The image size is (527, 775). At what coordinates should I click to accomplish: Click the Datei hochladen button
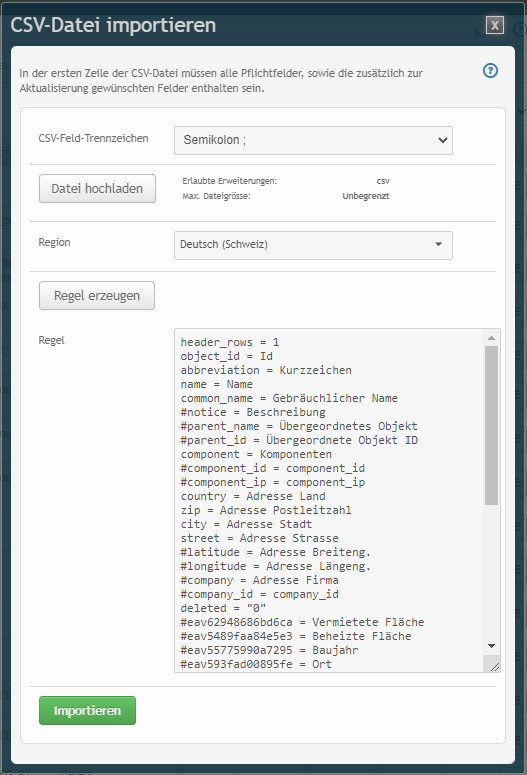coord(97,188)
